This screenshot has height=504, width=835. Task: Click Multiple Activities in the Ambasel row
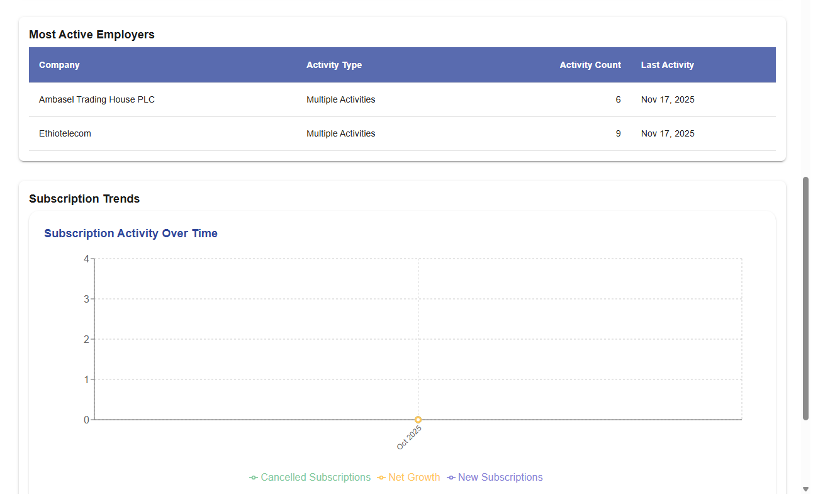click(x=340, y=99)
